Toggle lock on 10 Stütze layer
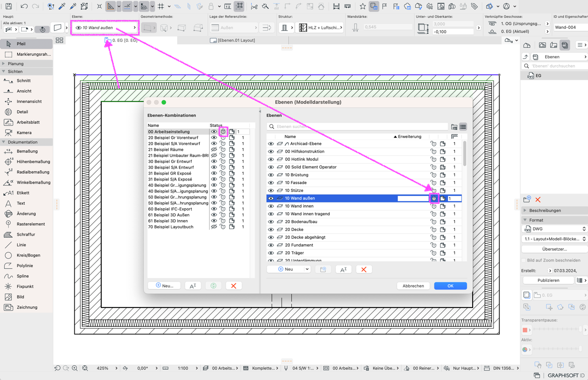Screen dimensions: 588x380 pyautogui.click(x=433, y=190)
